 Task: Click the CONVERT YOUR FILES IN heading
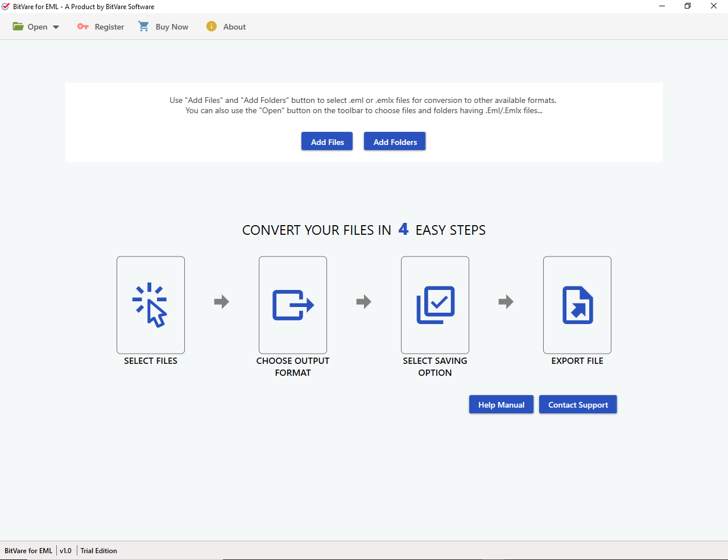317,230
